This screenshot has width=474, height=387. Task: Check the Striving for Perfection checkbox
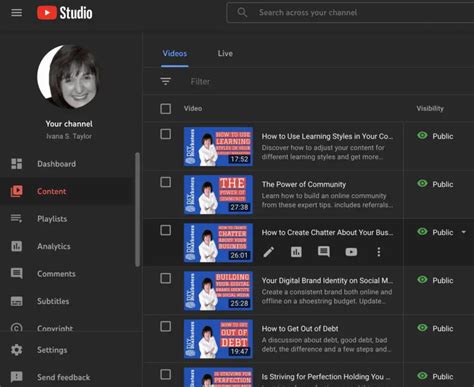(166, 374)
